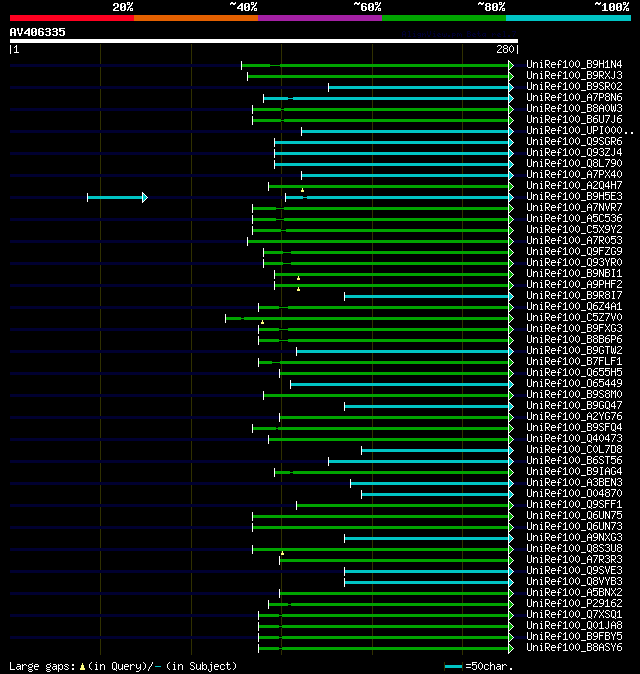
Task: Click the short separate cyan segment in the B9H5E3 row
Action: point(117,198)
